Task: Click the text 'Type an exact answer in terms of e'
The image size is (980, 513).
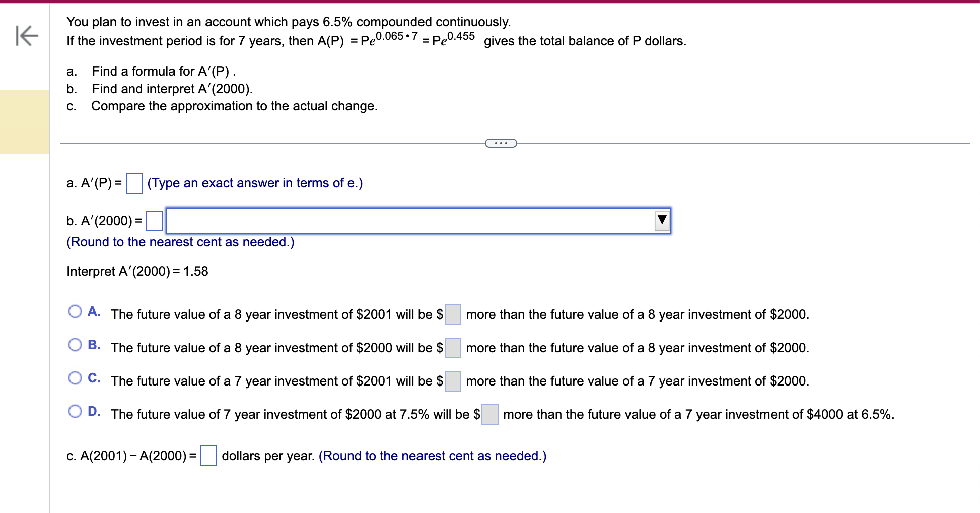Action: tap(254, 183)
